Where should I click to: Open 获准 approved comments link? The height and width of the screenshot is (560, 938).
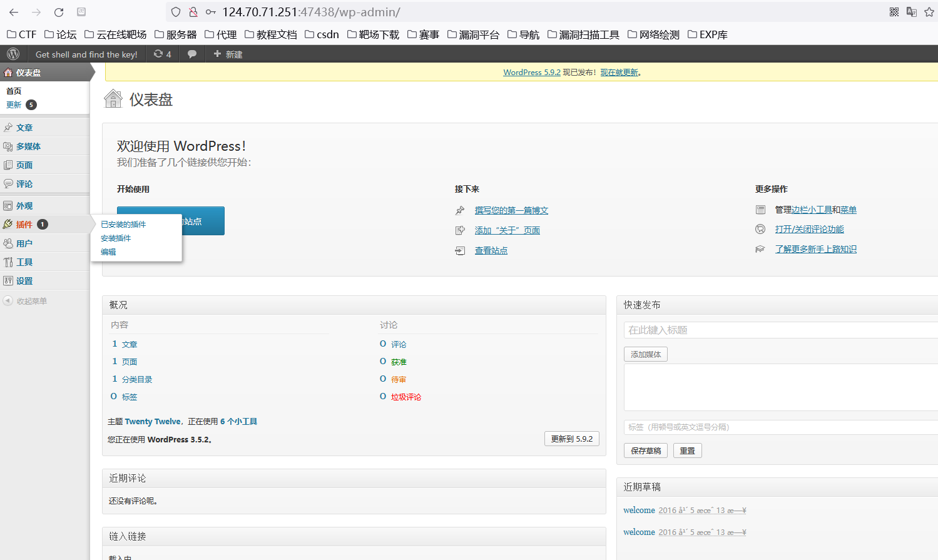coord(399,362)
